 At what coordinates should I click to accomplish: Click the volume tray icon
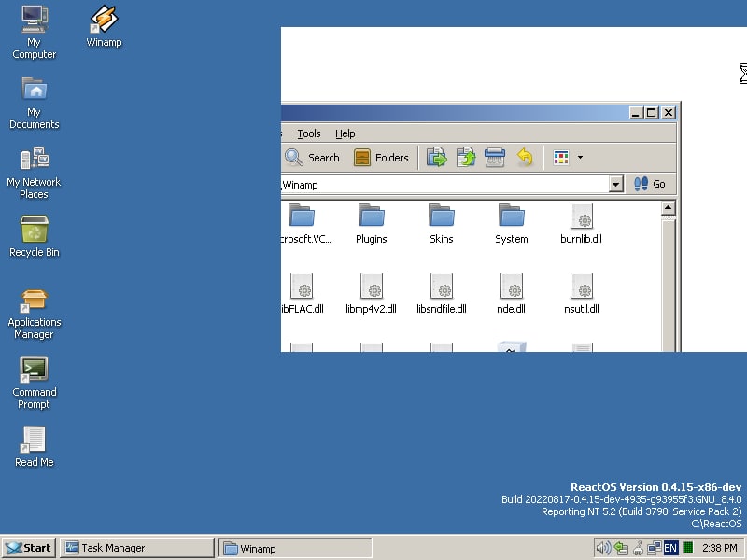[602, 548]
